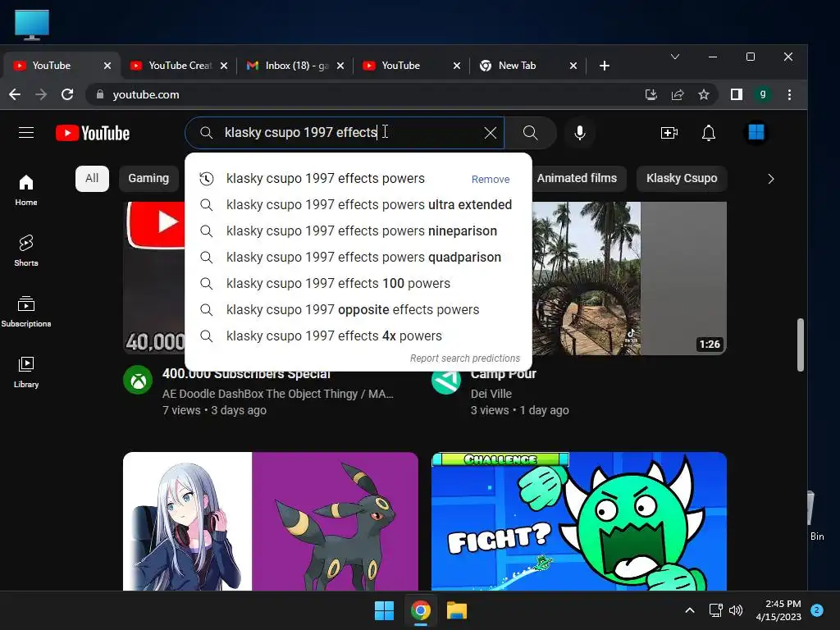Open taskbar clock 2:45 PM

point(778,610)
